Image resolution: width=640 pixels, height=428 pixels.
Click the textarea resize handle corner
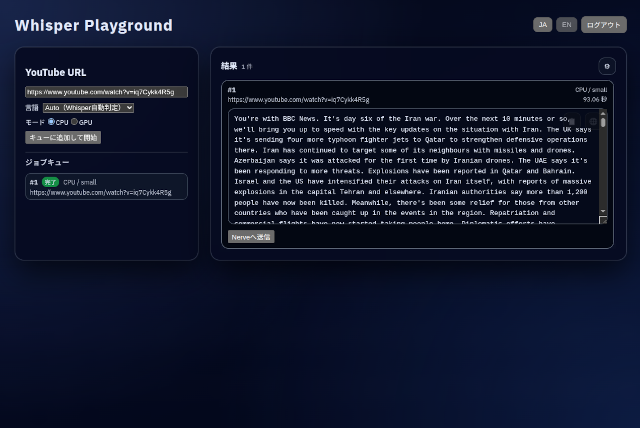point(603,220)
